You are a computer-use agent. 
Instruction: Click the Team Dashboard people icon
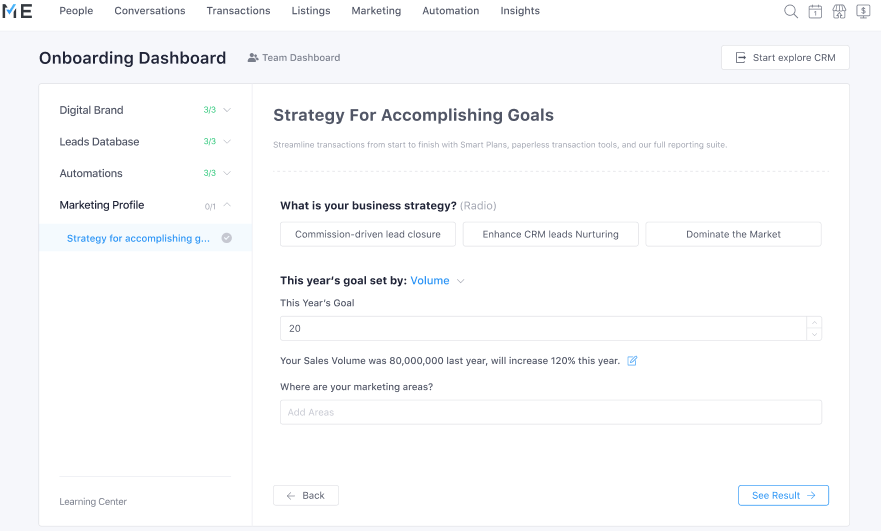[253, 57]
